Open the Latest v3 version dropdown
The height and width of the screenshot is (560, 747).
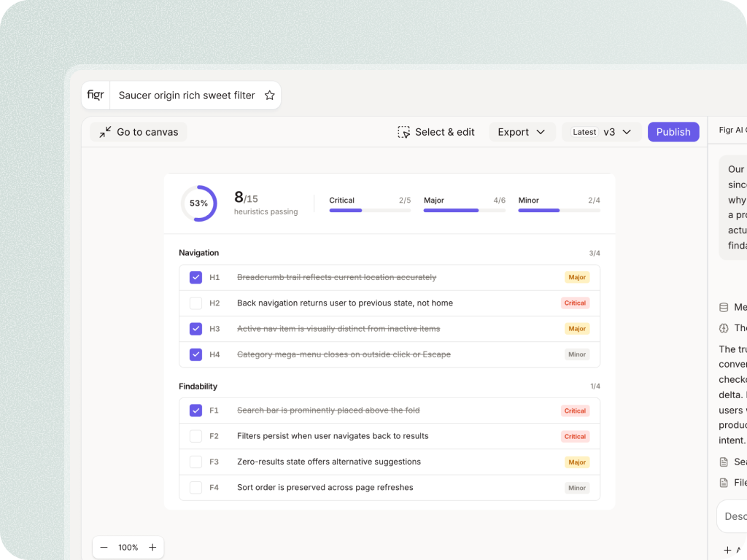pyautogui.click(x=602, y=132)
